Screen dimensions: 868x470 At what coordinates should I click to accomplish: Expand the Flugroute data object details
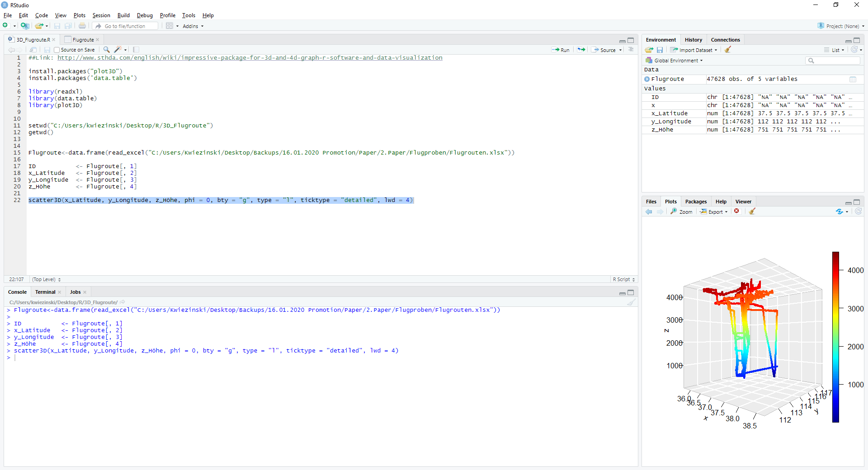[647, 79]
